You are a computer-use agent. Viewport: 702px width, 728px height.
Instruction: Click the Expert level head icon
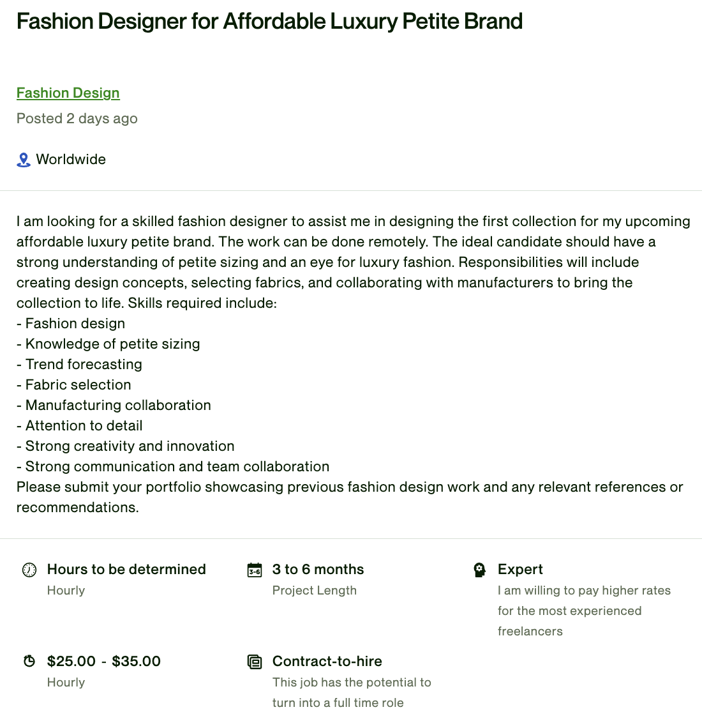point(480,570)
